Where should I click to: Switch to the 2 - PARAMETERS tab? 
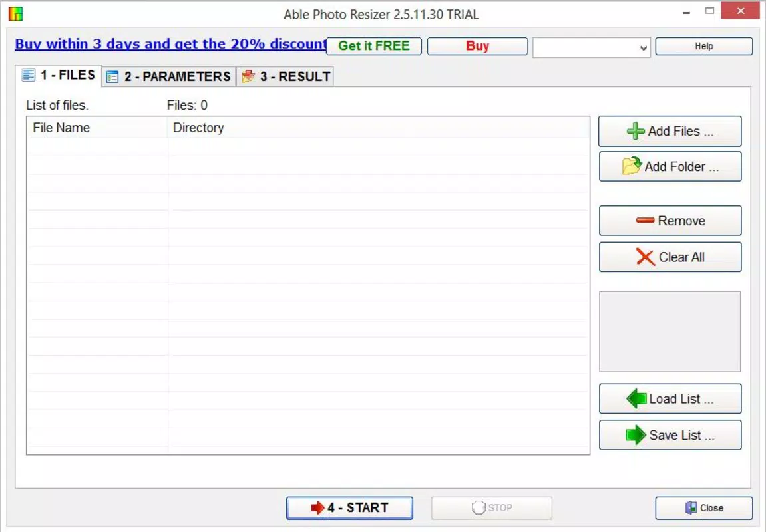click(169, 76)
